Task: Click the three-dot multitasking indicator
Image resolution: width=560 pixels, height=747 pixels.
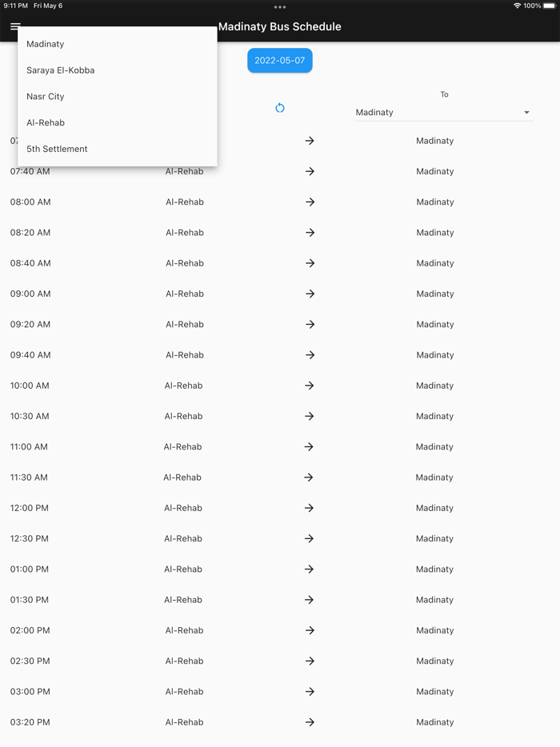Action: (x=280, y=6)
